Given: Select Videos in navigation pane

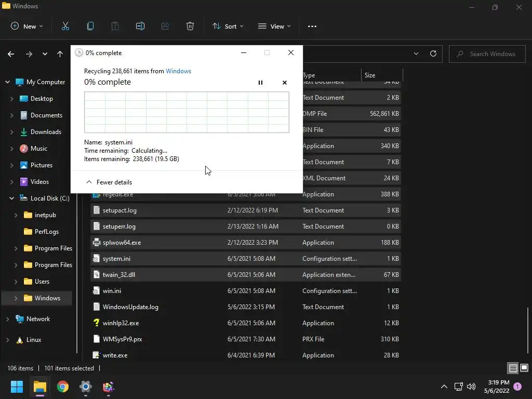Looking at the screenshot, I should 39,181.
